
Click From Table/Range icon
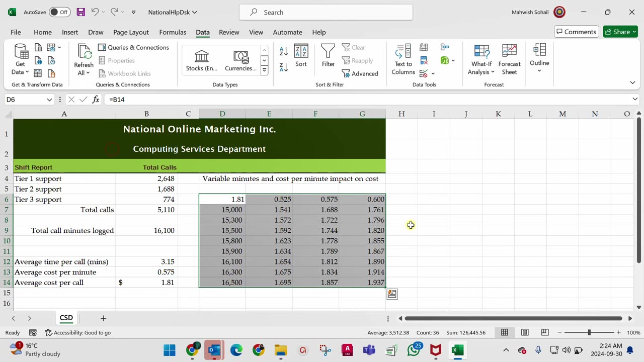(38, 73)
